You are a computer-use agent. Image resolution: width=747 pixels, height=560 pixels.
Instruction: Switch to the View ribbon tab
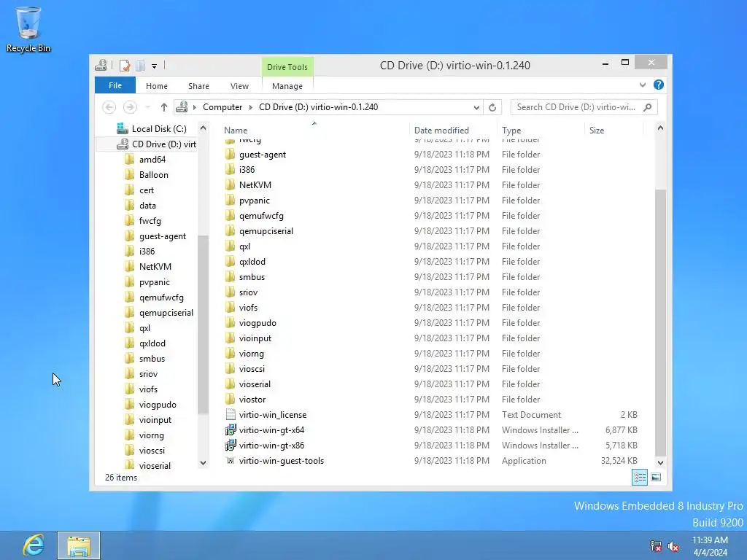click(239, 86)
